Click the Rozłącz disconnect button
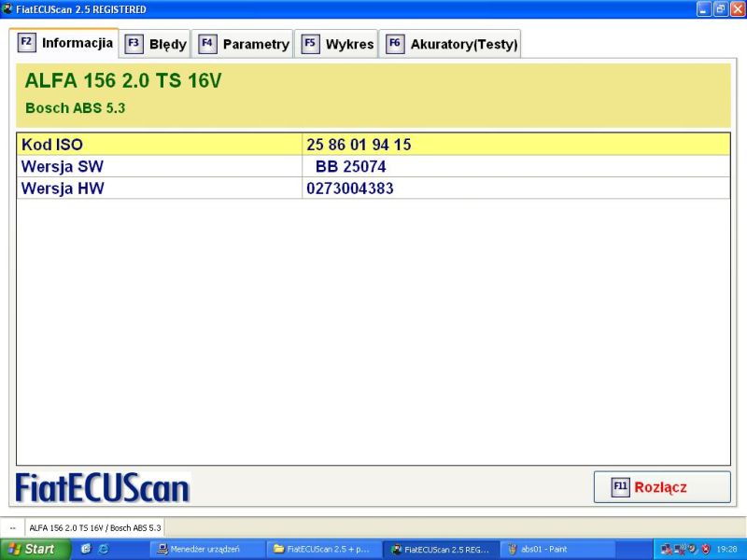Image resolution: width=747 pixels, height=560 pixels. 662,487
